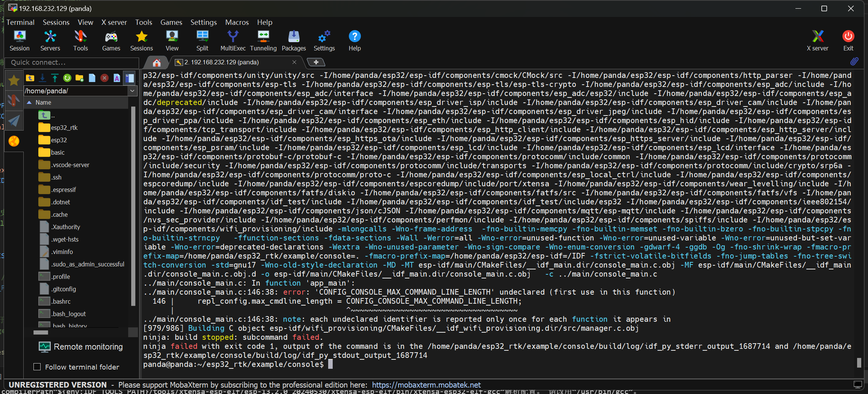Click the parent directory '..' entry
This screenshot has width=868, height=394.
coord(47,115)
